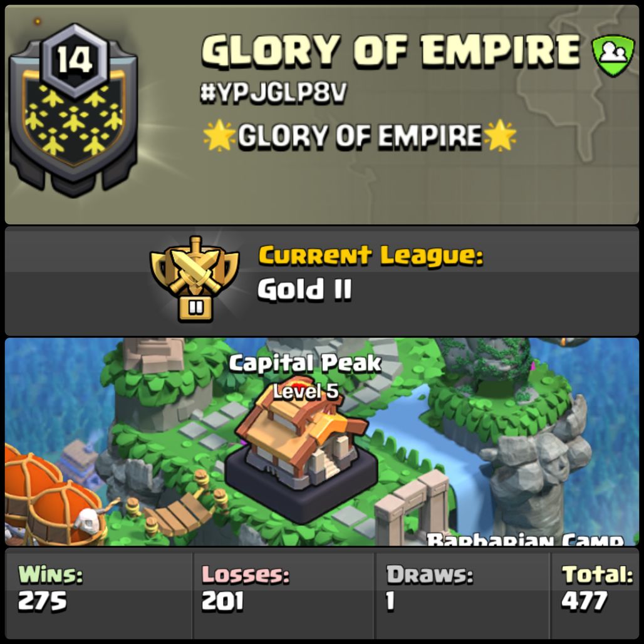Tap the right star emoji in description
Image resolution: width=644 pixels, height=644 pixels.
[500, 135]
